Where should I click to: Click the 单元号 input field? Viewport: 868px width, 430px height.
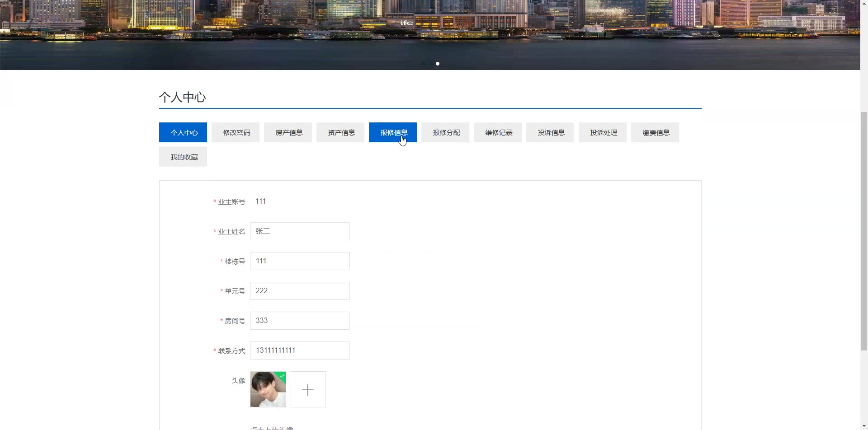(x=300, y=291)
